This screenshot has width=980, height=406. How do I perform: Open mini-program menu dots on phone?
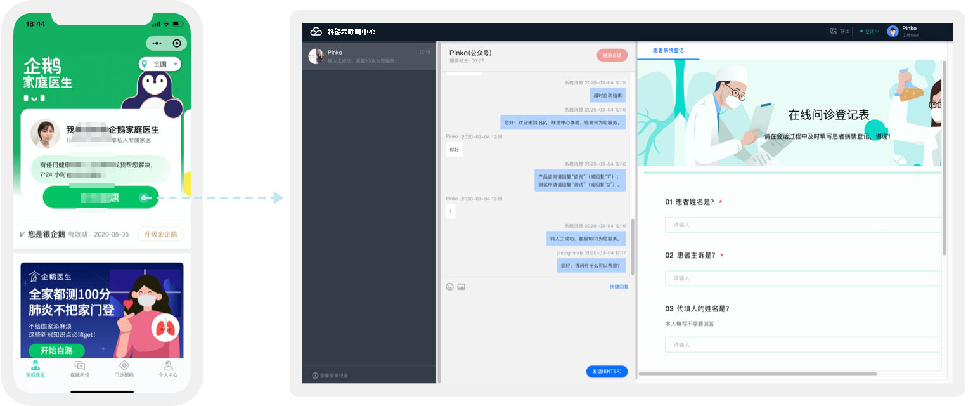pos(157,43)
